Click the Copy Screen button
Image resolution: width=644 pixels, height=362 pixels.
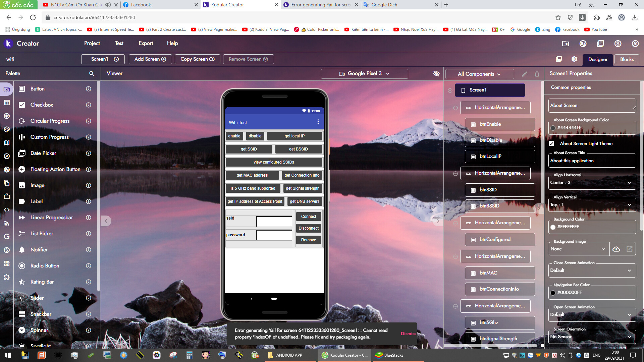click(x=198, y=59)
